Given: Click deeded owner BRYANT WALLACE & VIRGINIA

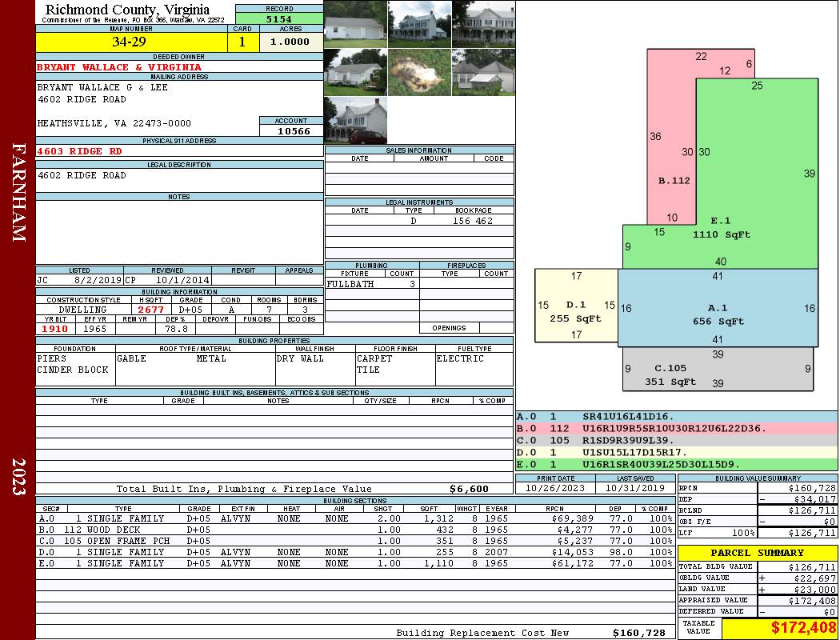Looking at the screenshot, I should click(x=119, y=67).
